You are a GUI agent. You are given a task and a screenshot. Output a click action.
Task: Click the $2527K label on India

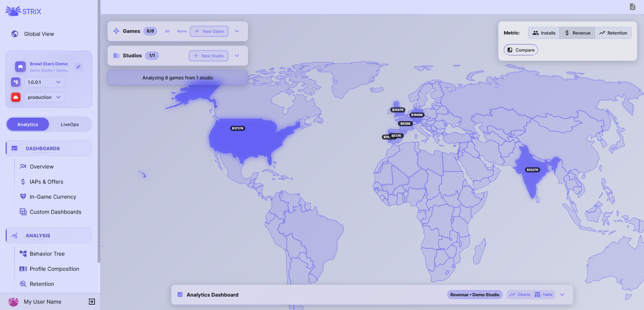click(533, 170)
